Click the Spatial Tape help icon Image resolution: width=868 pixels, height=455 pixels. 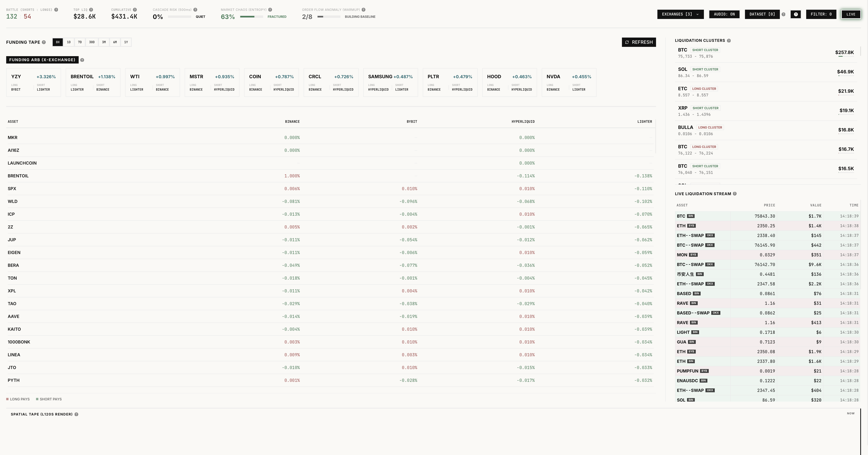(x=77, y=414)
